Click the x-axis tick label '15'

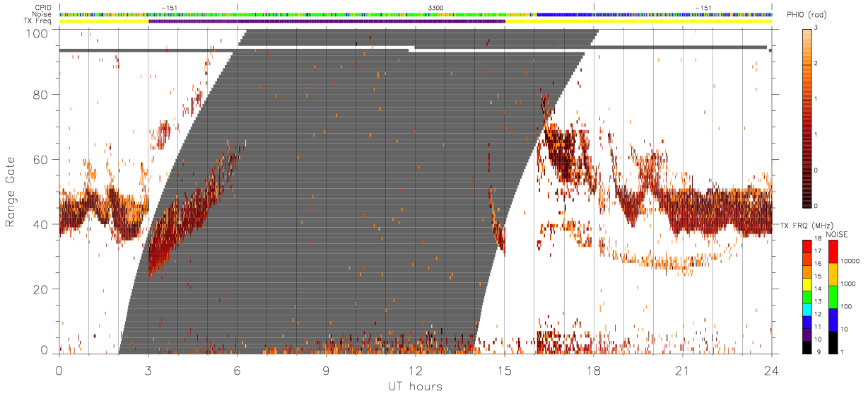(504, 370)
